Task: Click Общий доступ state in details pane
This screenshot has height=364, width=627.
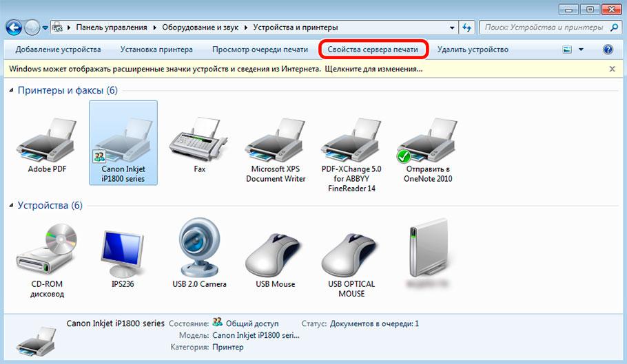Action: [x=252, y=323]
